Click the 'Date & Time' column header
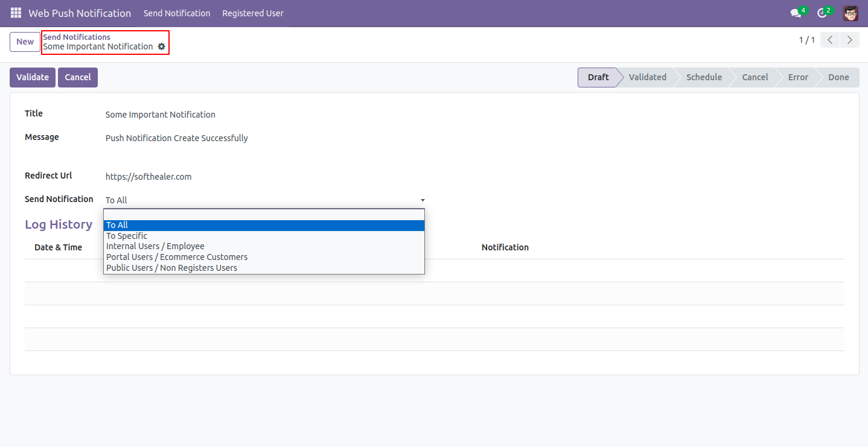Image resolution: width=868 pixels, height=447 pixels. 59,247
